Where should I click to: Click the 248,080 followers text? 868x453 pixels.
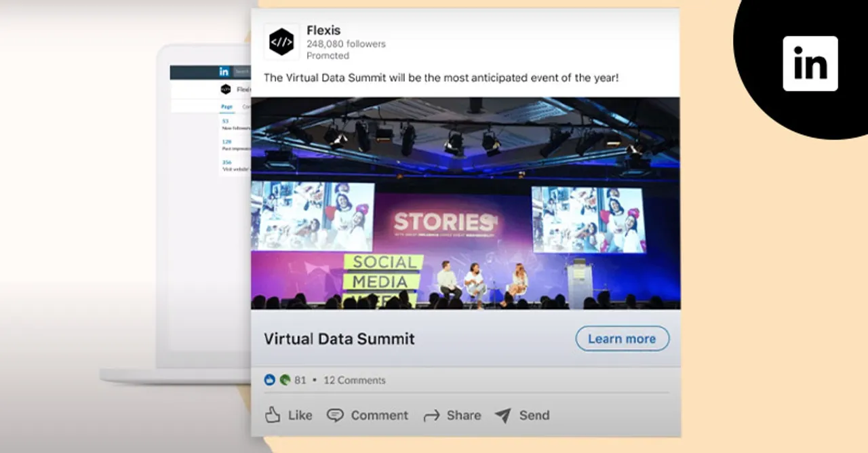(x=346, y=44)
